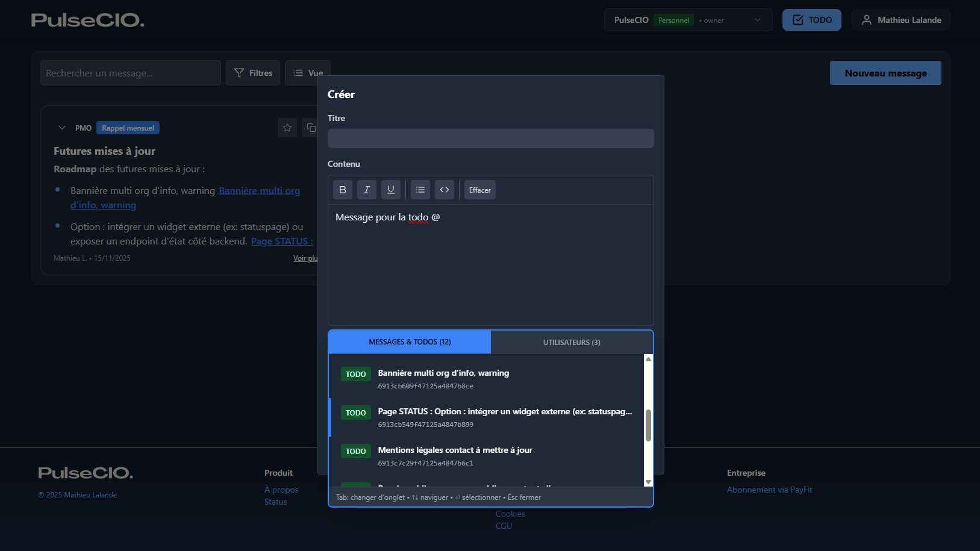The image size is (980, 551).
Task: Click the Nouveau message button
Action: 885,73
